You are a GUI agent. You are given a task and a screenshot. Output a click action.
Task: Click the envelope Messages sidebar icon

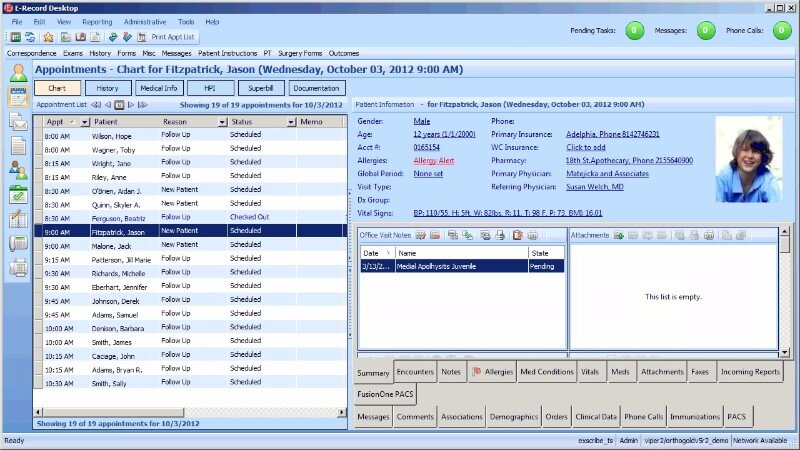click(18, 122)
